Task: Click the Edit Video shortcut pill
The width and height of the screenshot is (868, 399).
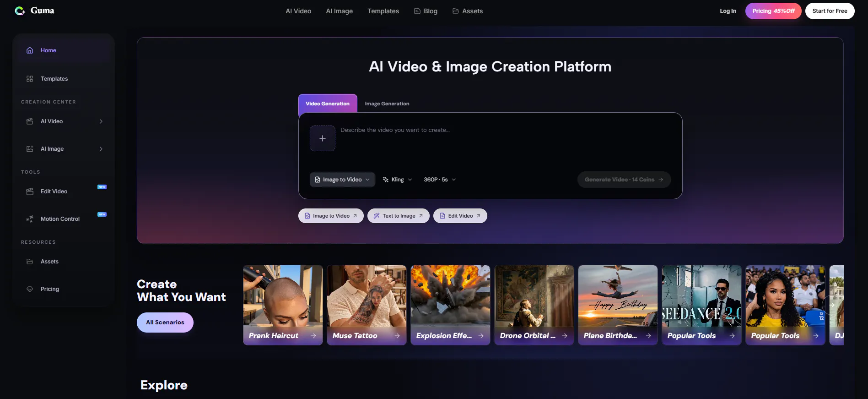Action: coord(460,216)
